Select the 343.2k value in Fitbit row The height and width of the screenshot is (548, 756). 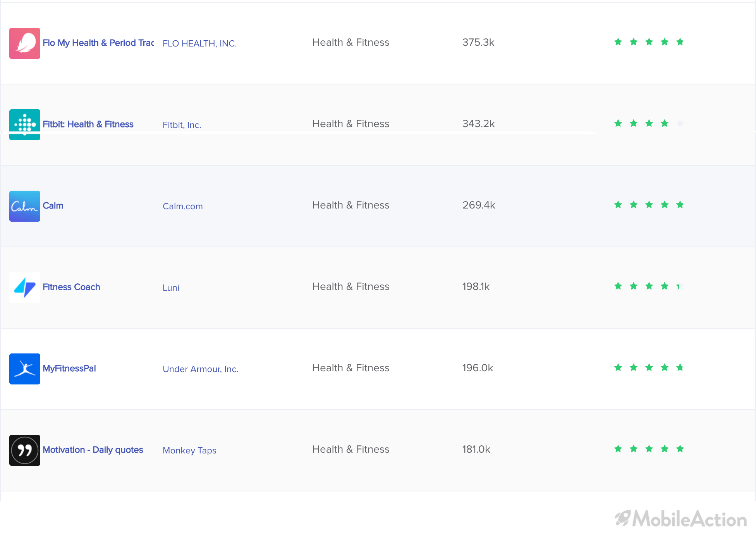tap(479, 124)
